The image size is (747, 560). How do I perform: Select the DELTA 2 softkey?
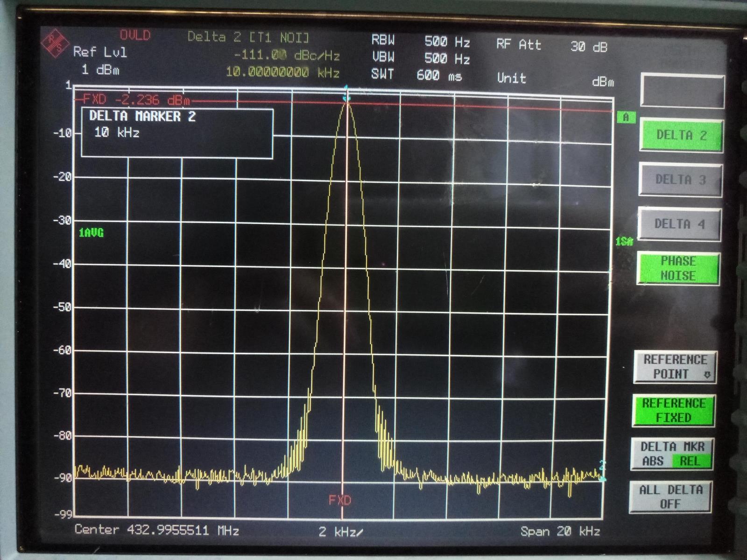[681, 135]
